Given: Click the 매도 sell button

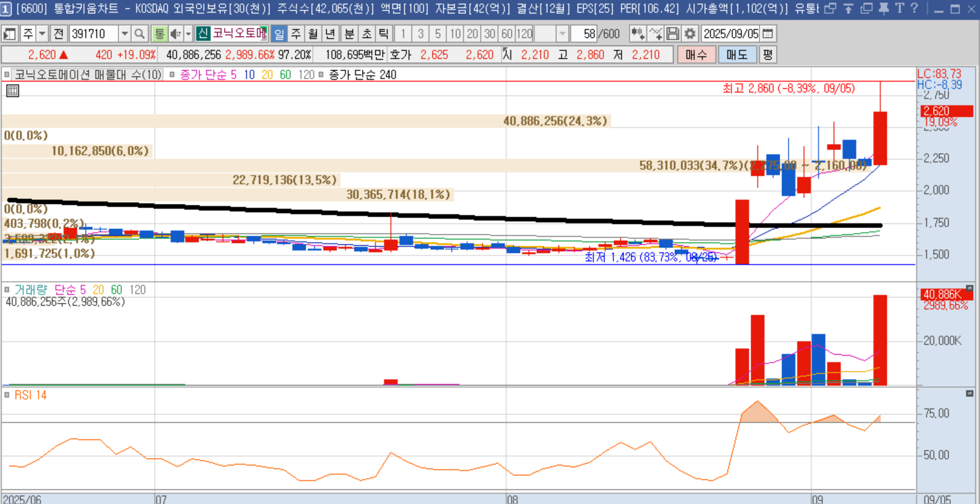Looking at the screenshot, I should pos(737,54).
